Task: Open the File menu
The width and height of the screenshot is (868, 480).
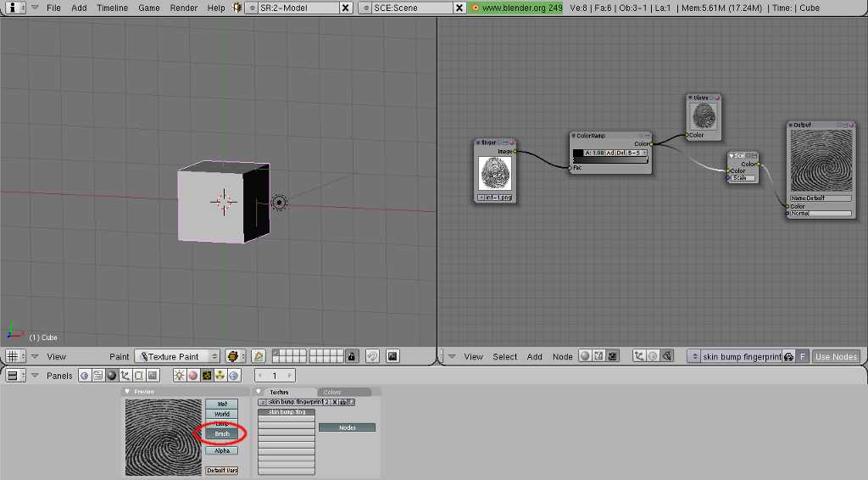Action: (53, 8)
